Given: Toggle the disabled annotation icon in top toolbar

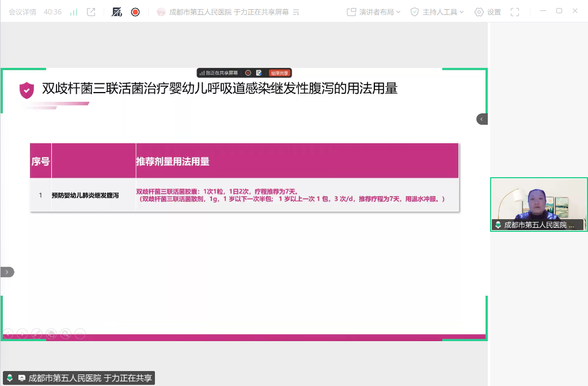Looking at the screenshot, I should tap(117, 11).
